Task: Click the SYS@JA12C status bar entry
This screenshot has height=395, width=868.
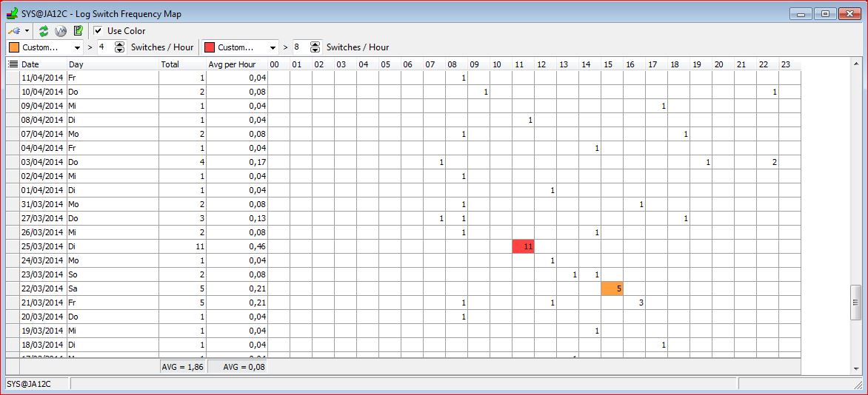Action: pyautogui.click(x=37, y=384)
